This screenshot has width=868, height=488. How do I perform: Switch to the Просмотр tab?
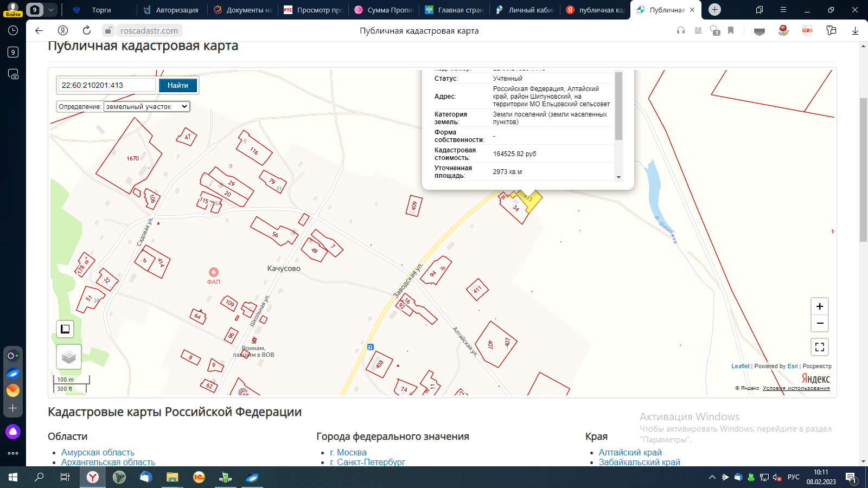pos(313,10)
